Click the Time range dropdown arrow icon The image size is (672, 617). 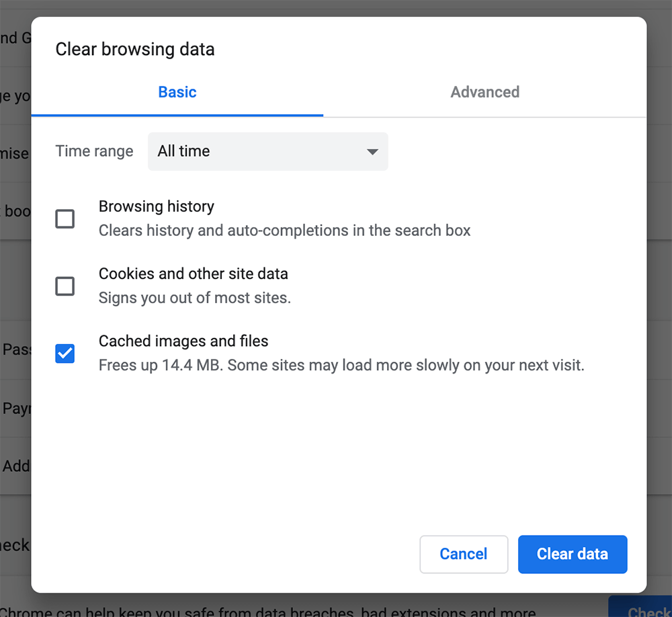(x=372, y=152)
